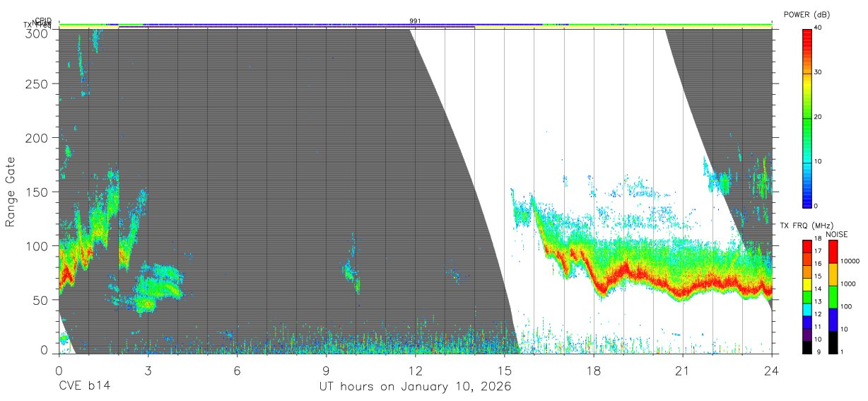Click the NOISE legend title
The height and width of the screenshot is (401, 868).
(x=838, y=234)
